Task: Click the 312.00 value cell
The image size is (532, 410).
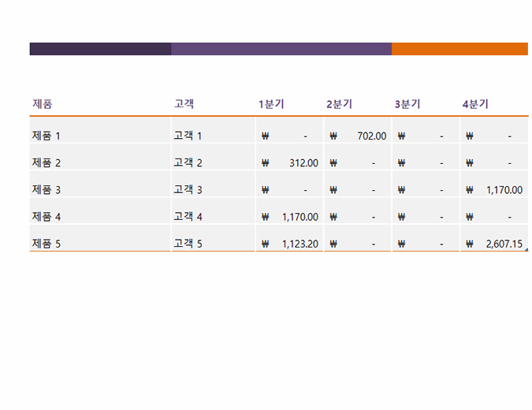Action: tap(303, 163)
